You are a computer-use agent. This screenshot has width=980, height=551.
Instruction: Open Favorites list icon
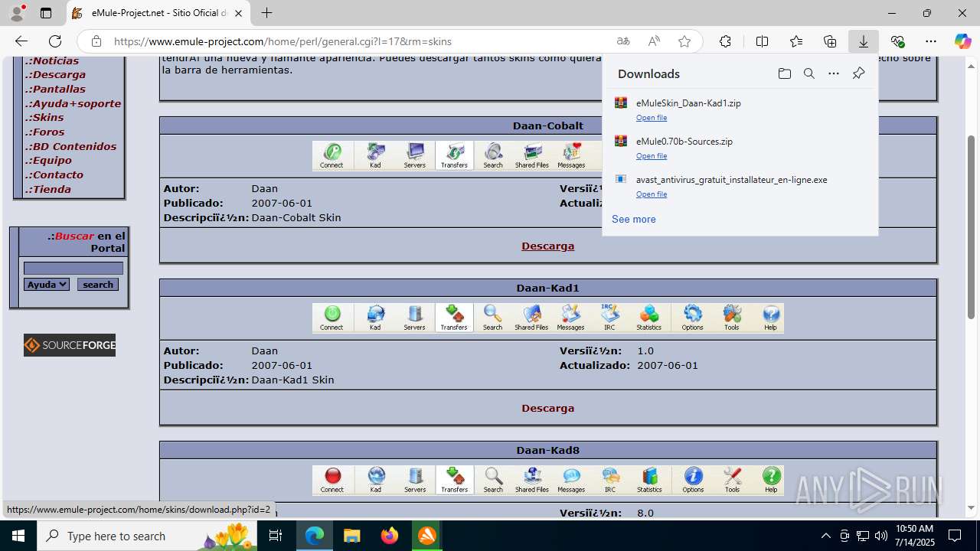tap(796, 41)
